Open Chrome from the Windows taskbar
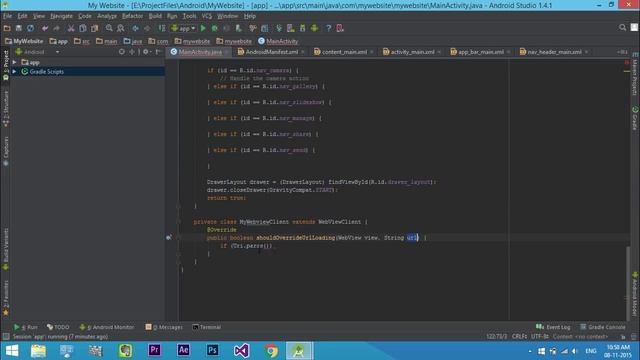640x360 pixels. point(271,351)
